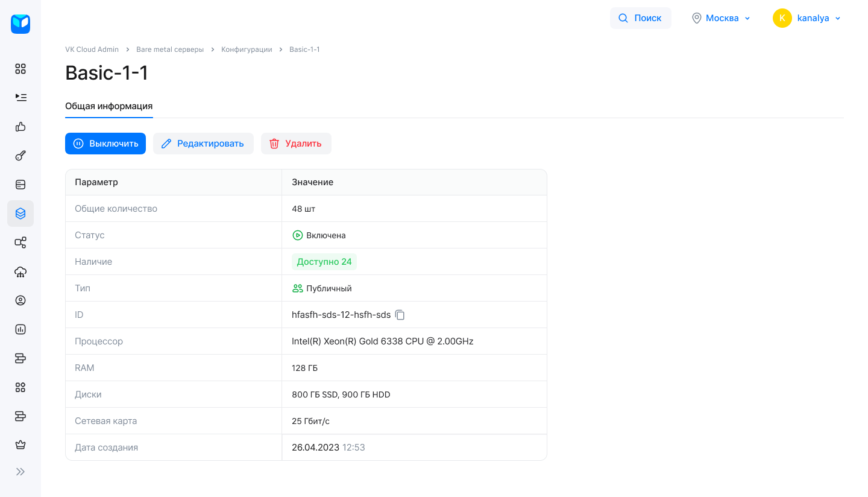The width and height of the screenshot is (868, 497).
Task: Open the user profile circle sidebar icon
Action: [20, 300]
